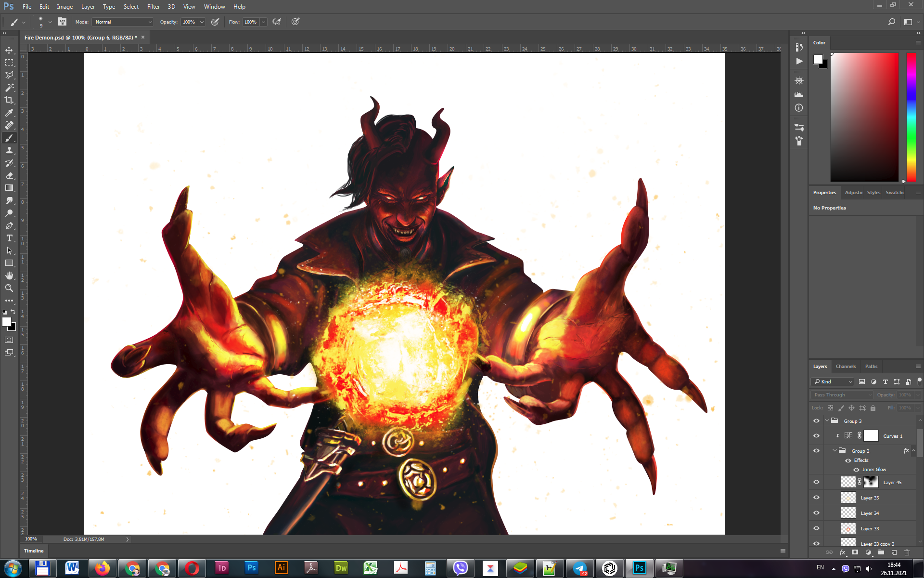Select the Dodge tool

pyautogui.click(x=9, y=213)
